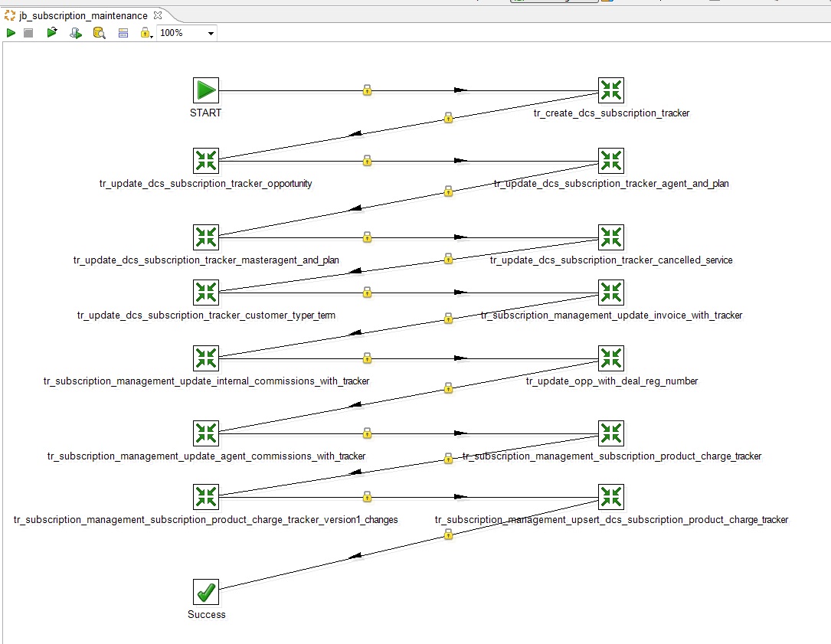Open the 100% zoom level dropdown

211,33
